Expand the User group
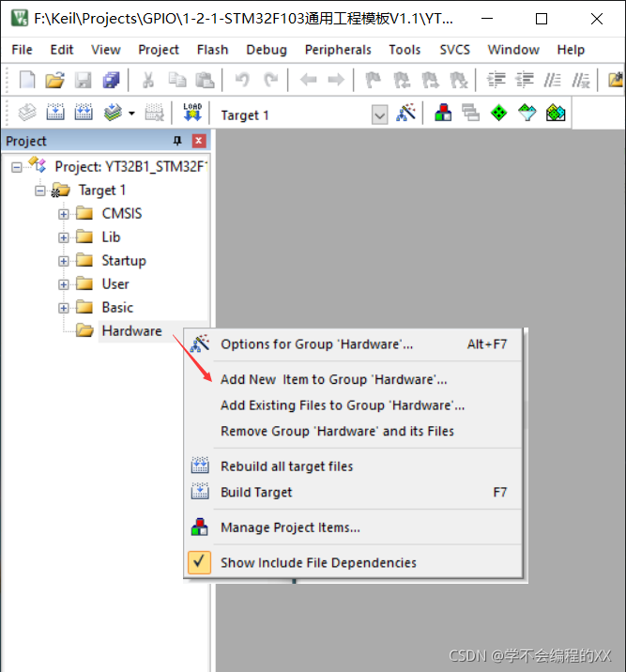The image size is (626, 672). pyautogui.click(x=64, y=284)
